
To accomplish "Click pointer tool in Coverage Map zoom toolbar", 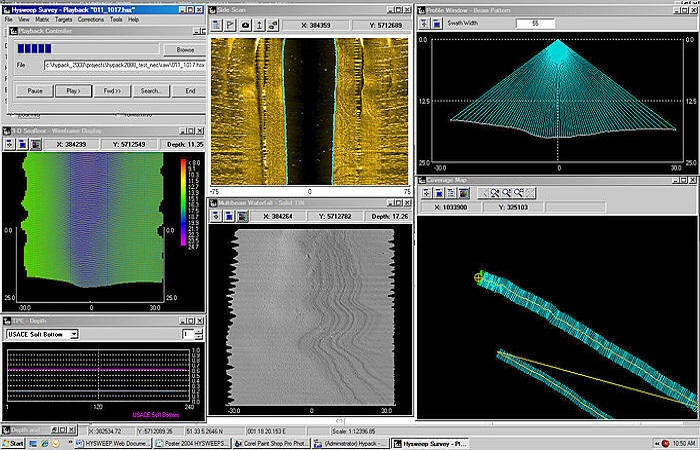I will point(483,193).
